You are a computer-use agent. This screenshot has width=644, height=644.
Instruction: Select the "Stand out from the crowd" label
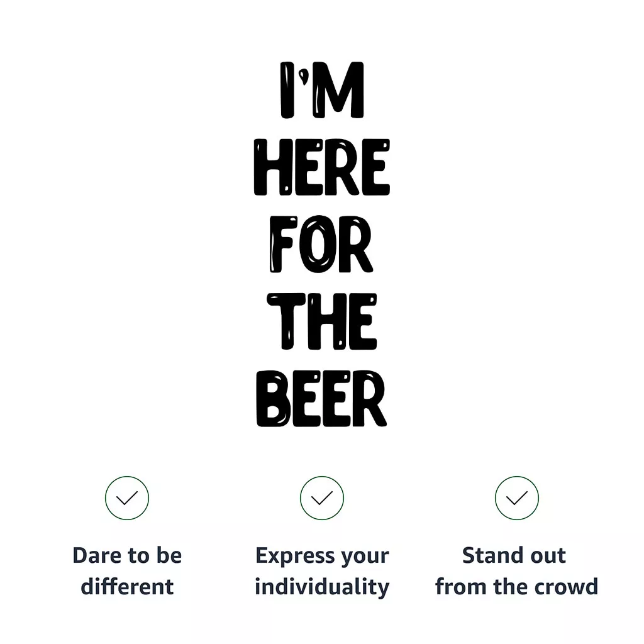516,571
